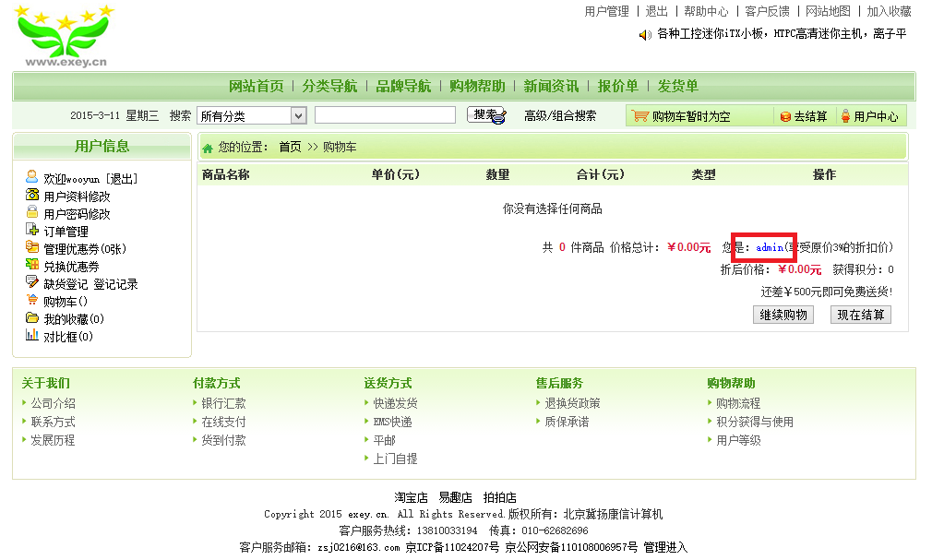Viewport: 944px width, 560px height.
Task: Open 退换货政策 under 售后服务
Action: (572, 403)
